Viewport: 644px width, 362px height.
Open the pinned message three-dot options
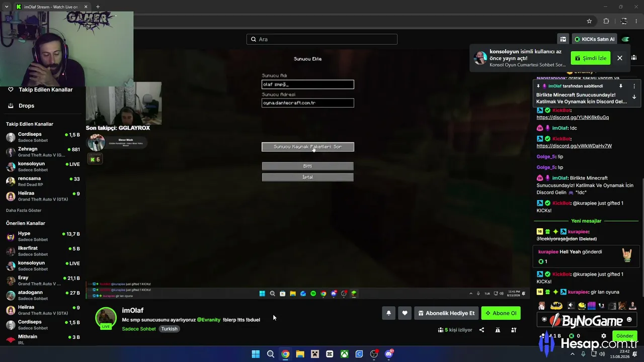point(634,86)
